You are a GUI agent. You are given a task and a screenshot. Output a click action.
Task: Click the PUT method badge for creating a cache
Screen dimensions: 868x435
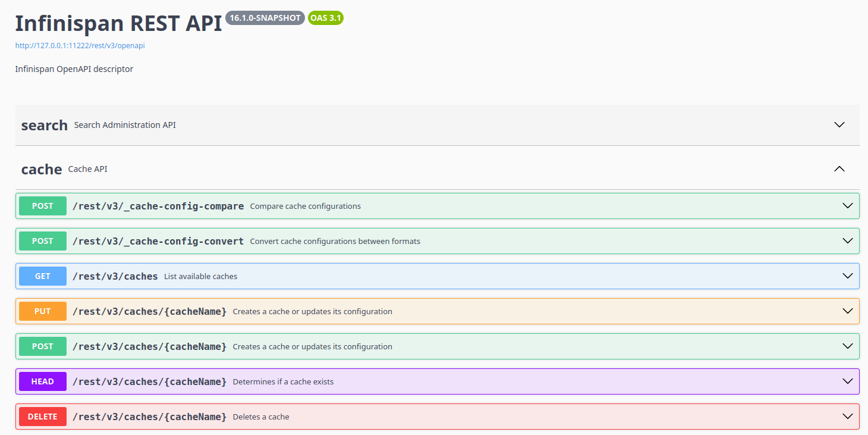pos(42,311)
